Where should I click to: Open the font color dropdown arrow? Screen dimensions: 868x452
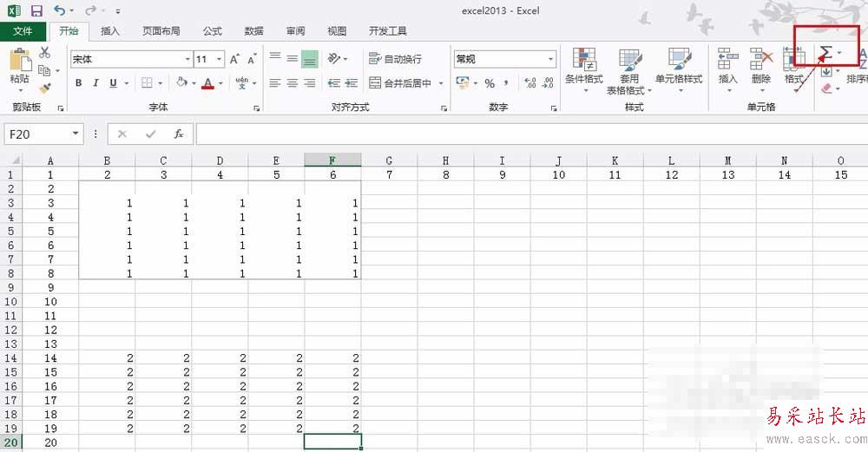[x=220, y=83]
